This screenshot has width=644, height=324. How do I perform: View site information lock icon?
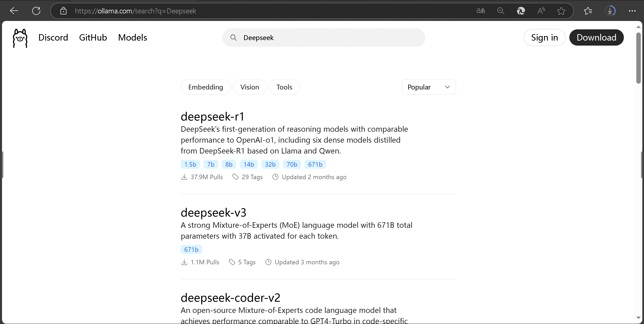click(63, 11)
